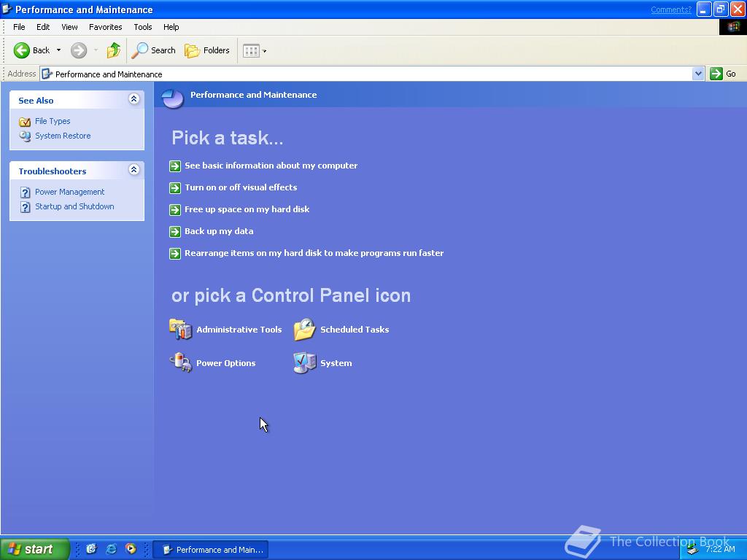Open the Help menu
Viewport: 747px width, 560px height.
click(171, 27)
